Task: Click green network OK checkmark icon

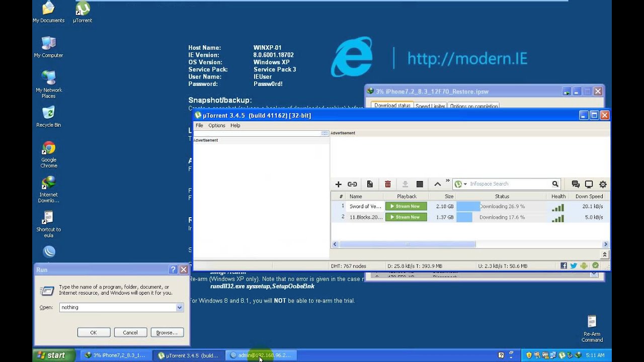Action: pyautogui.click(x=596, y=265)
